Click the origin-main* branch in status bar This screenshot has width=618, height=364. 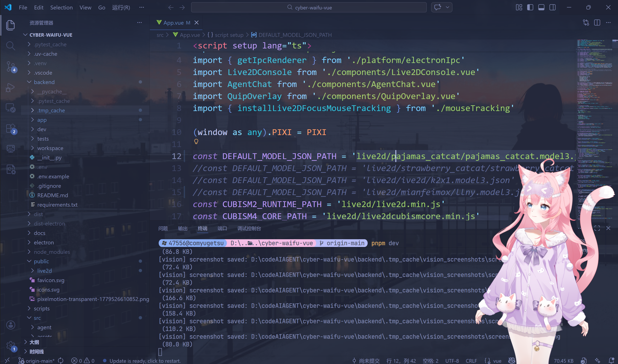point(36,361)
